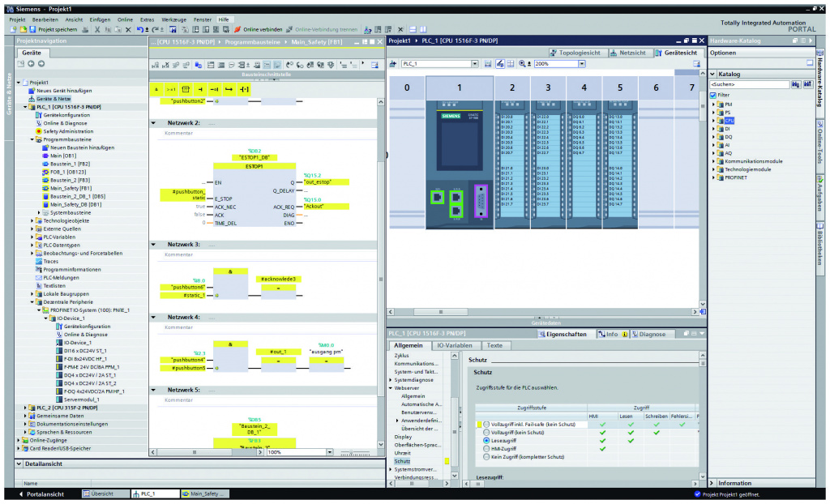Open the Online menu

click(125, 19)
